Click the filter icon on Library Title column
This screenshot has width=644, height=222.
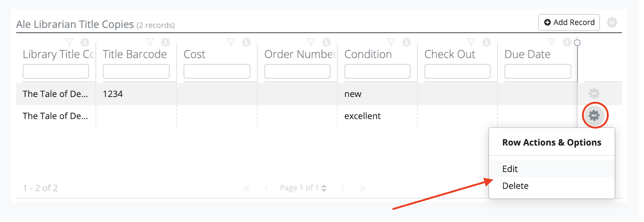coord(69,42)
